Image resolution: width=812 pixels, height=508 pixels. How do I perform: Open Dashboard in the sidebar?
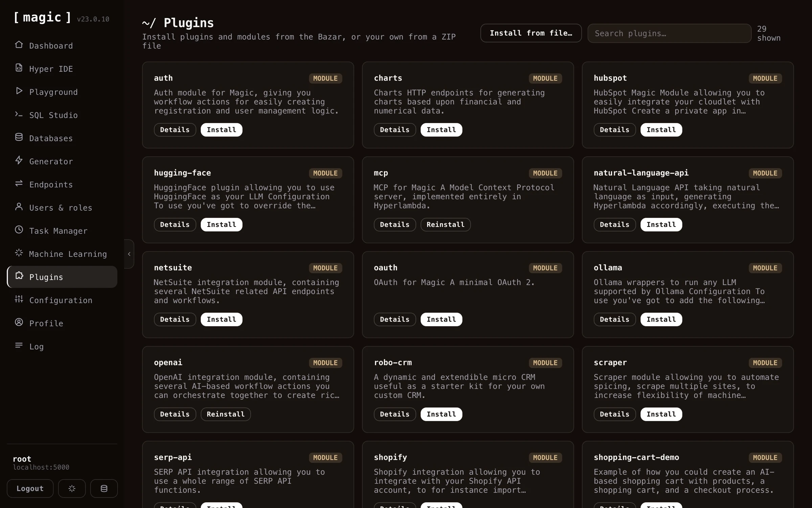[62, 46]
